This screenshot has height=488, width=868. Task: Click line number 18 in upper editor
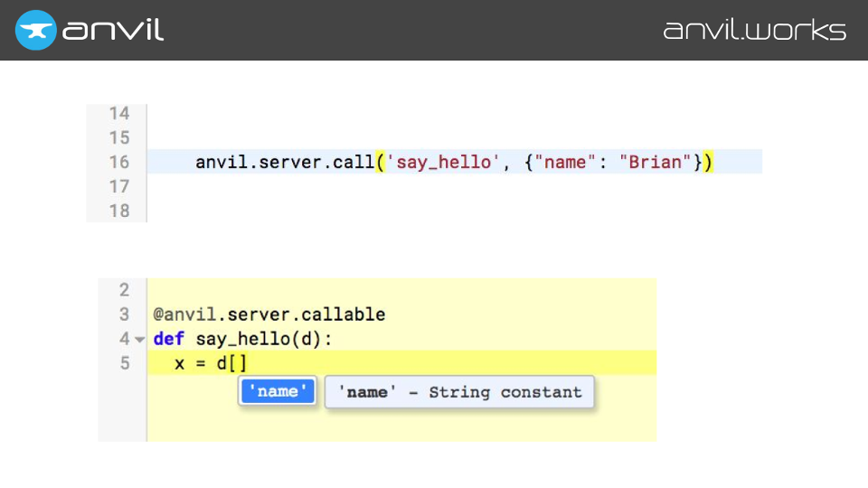click(118, 211)
